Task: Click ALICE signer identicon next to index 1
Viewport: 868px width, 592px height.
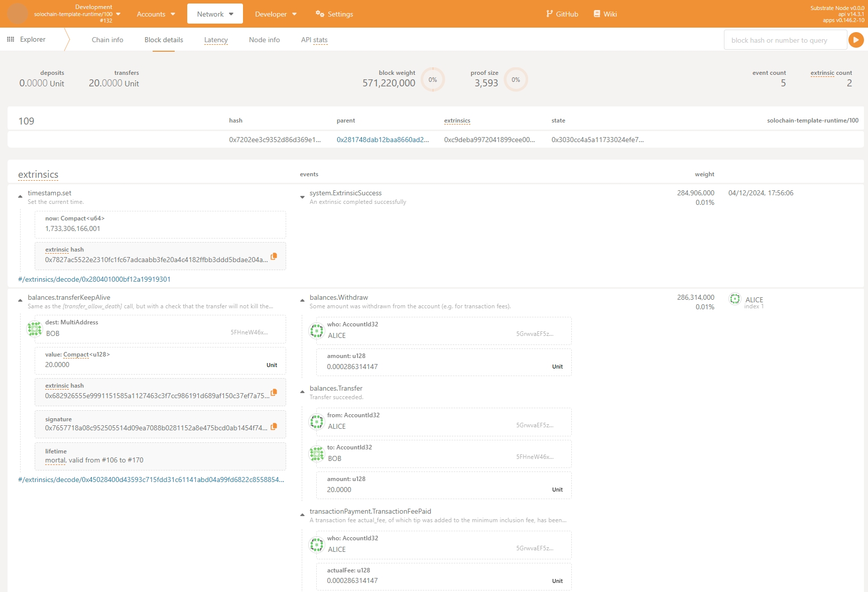Action: click(x=735, y=299)
